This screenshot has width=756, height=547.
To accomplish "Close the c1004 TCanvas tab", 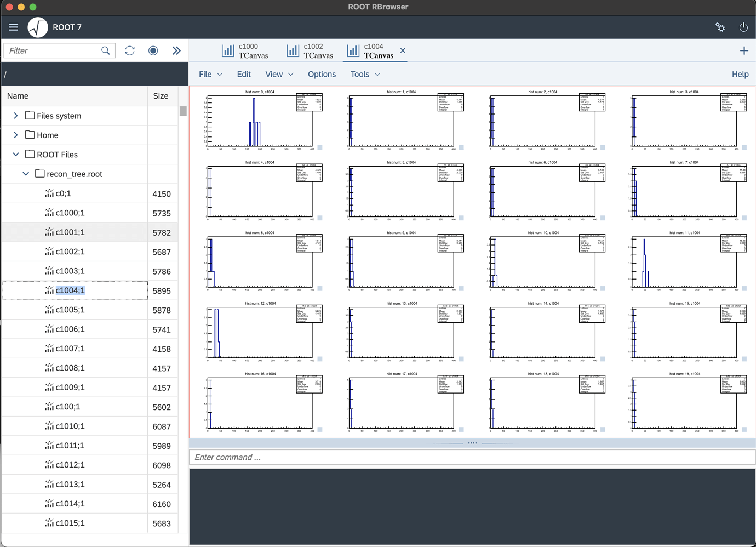I will pos(403,50).
